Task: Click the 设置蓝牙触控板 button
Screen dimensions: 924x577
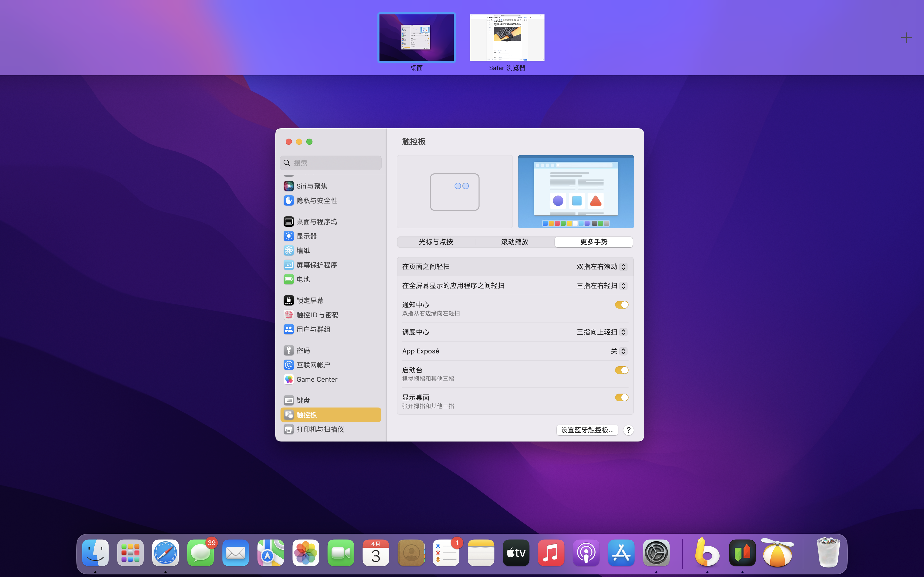Action: (587, 430)
